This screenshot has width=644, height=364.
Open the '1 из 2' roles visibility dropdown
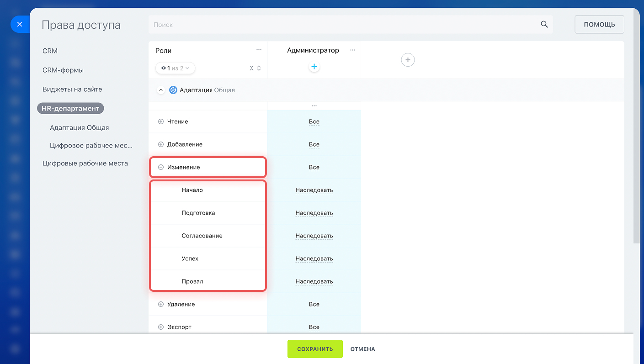coord(176,68)
